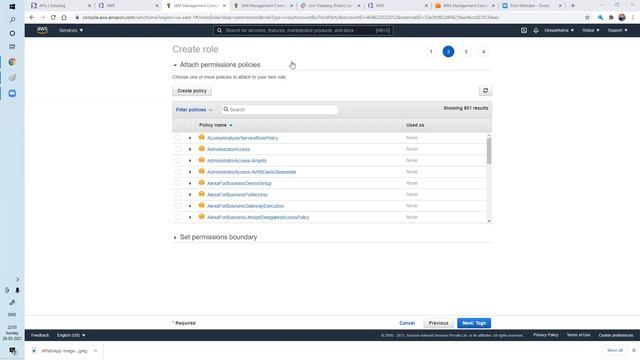Open the browser extensions puzzle icon
The image size is (640, 360).
pos(611,18)
